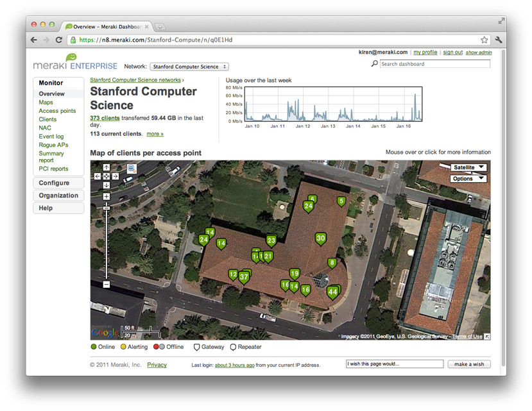Click the Search dashboard field
The height and width of the screenshot is (411, 532).
click(434, 64)
